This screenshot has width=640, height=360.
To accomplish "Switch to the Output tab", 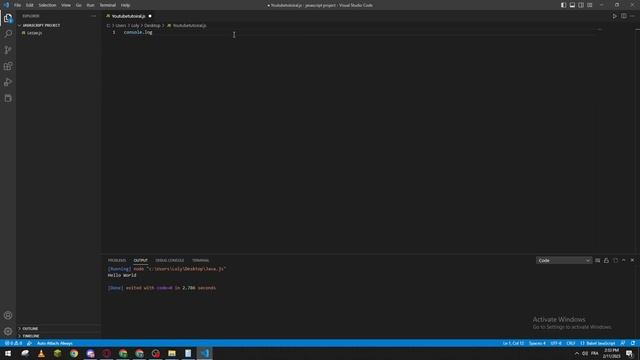I will coord(140,260).
